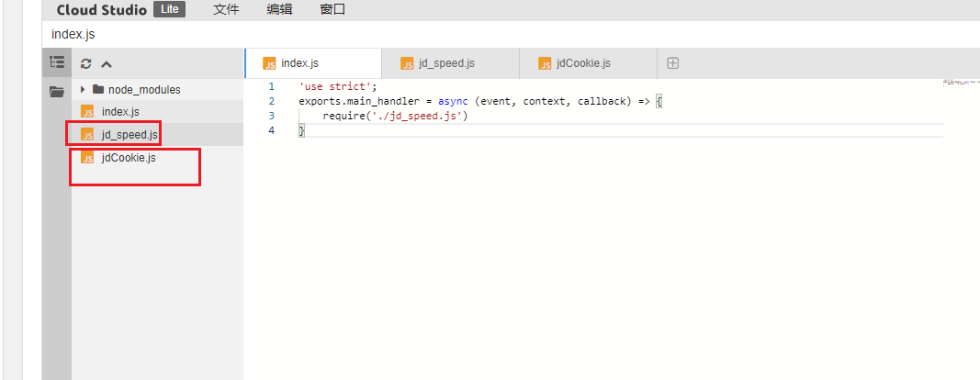Image resolution: width=980 pixels, height=380 pixels.
Task: Expand the node_modules folder arrow
Action: (x=84, y=90)
